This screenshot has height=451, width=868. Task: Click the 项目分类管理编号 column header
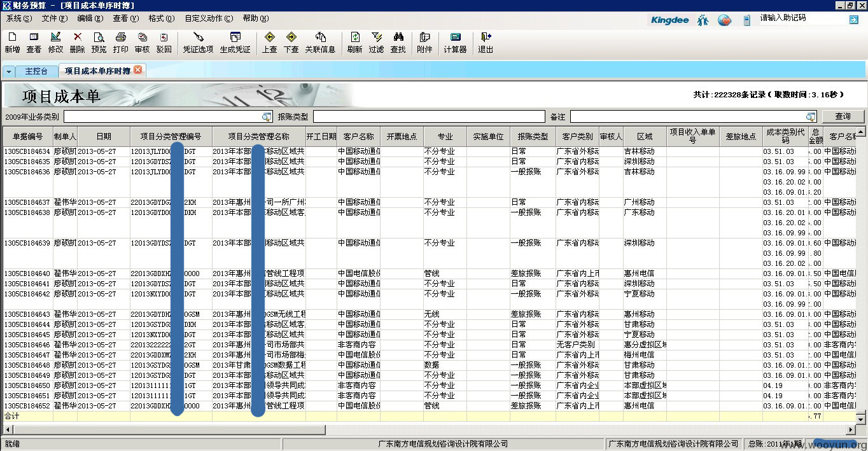(x=171, y=137)
